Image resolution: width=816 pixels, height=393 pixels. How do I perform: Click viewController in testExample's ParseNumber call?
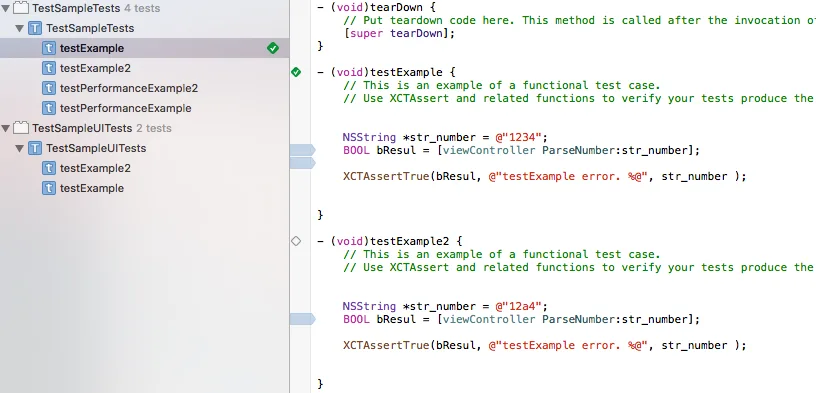pyautogui.click(x=488, y=150)
